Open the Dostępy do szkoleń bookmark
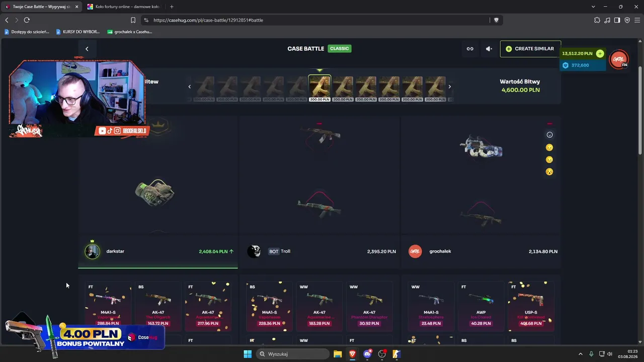This screenshot has width=644, height=362. click(x=27, y=32)
